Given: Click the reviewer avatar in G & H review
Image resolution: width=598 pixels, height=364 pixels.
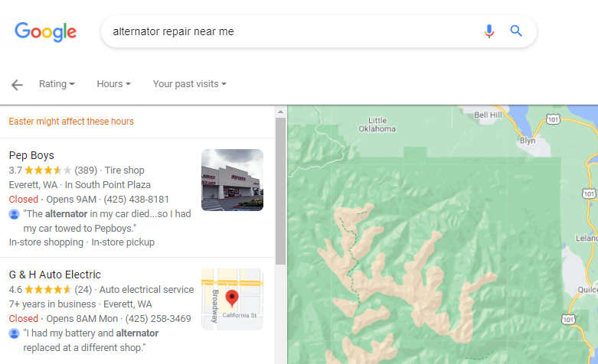Looking at the screenshot, I should [14, 334].
